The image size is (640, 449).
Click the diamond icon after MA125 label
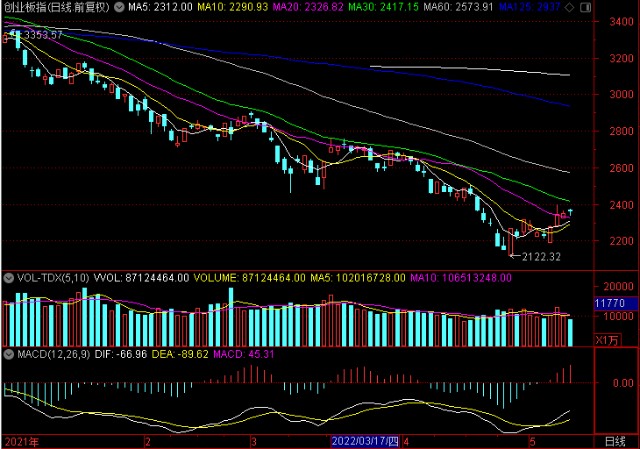coord(571,7)
